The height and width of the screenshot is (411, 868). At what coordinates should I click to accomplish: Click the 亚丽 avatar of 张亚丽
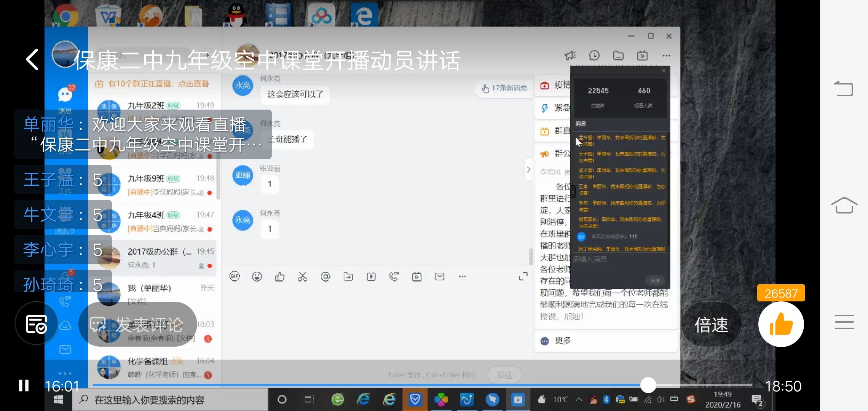(243, 175)
